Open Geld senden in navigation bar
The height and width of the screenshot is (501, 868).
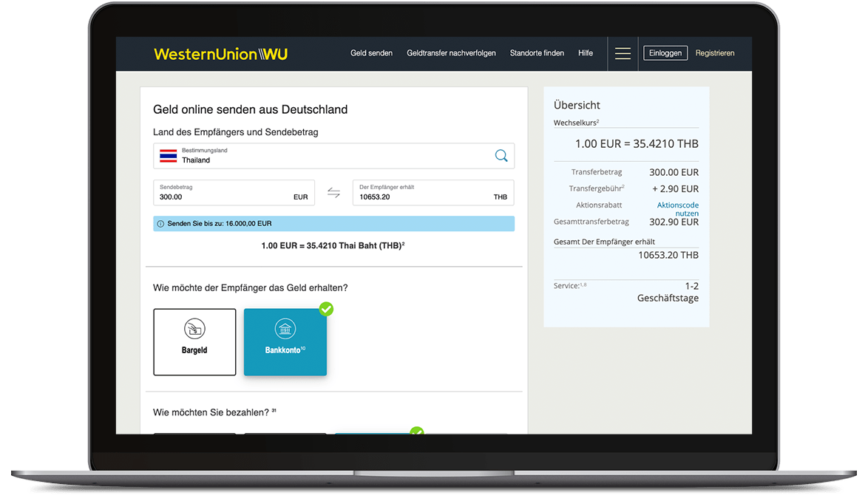[371, 53]
